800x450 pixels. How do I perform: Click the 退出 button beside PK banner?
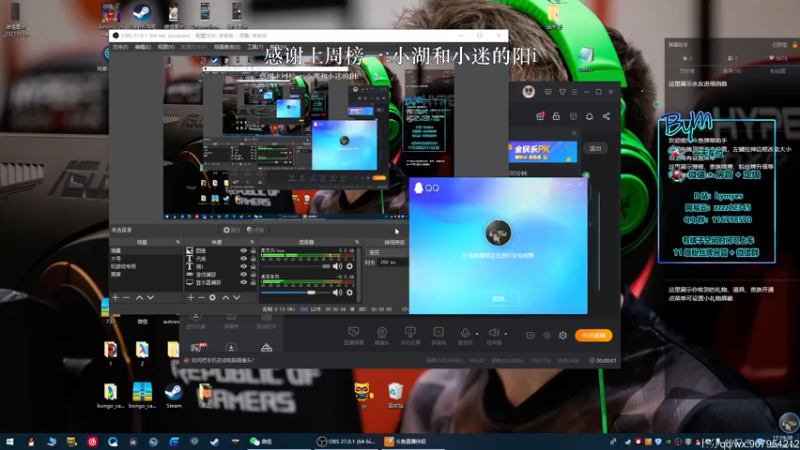point(595,148)
